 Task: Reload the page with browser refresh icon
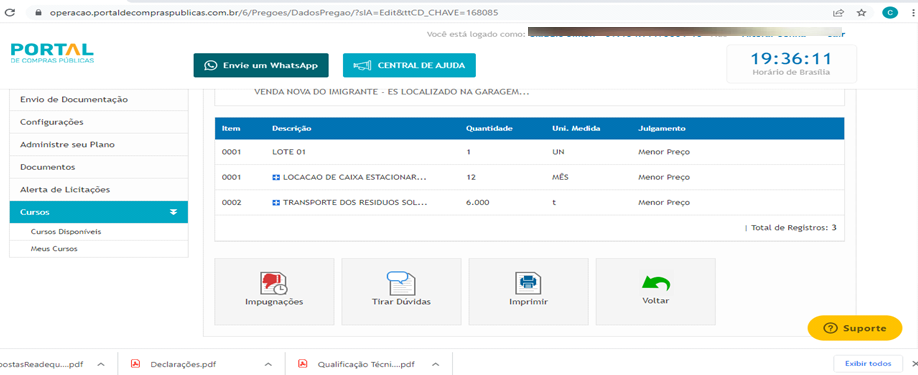tap(10, 12)
